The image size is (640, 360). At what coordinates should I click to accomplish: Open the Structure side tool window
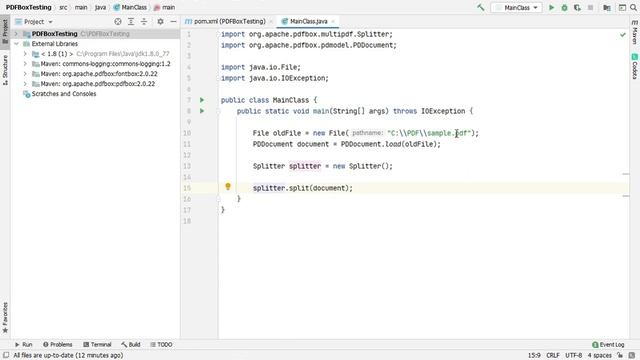coord(5,70)
